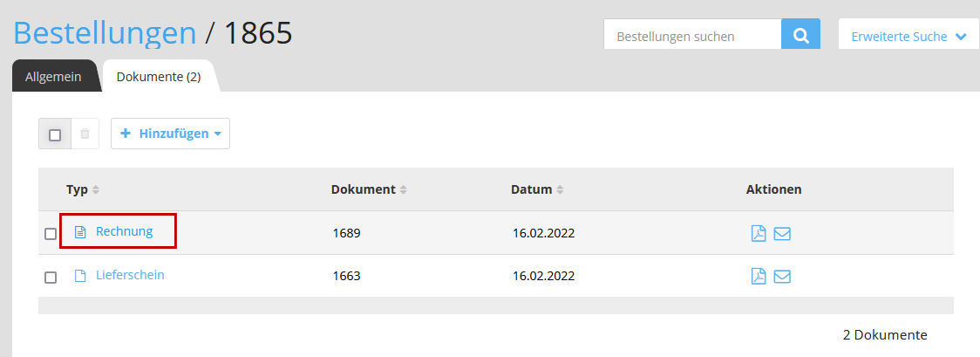The image size is (980, 357).
Task: Open the Hinzufügen dropdown menu
Action: click(x=170, y=134)
